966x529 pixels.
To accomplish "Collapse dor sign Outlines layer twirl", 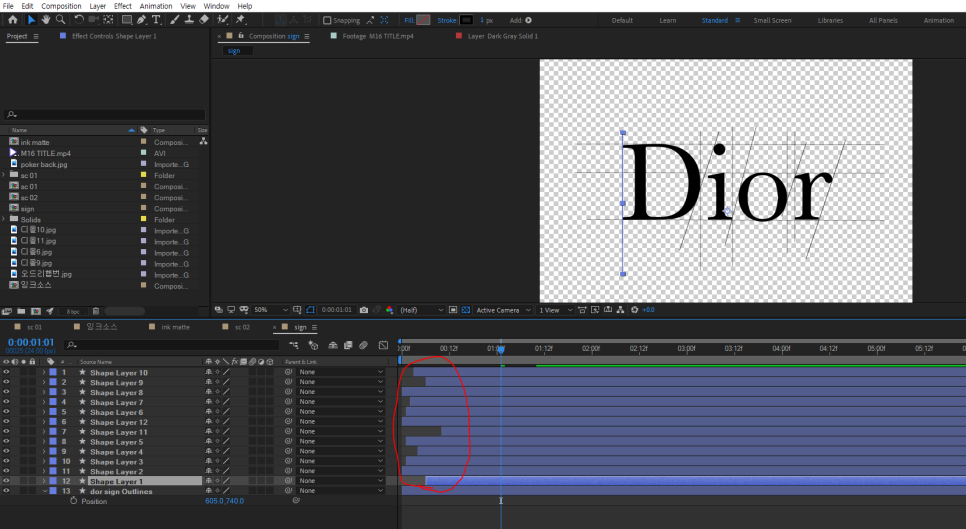I will pos(44,491).
